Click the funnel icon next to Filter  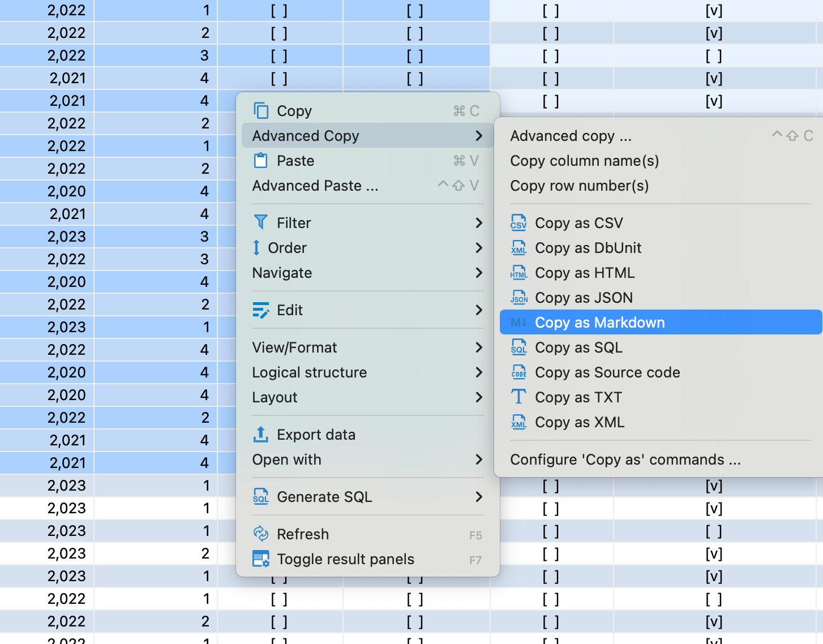[260, 223]
